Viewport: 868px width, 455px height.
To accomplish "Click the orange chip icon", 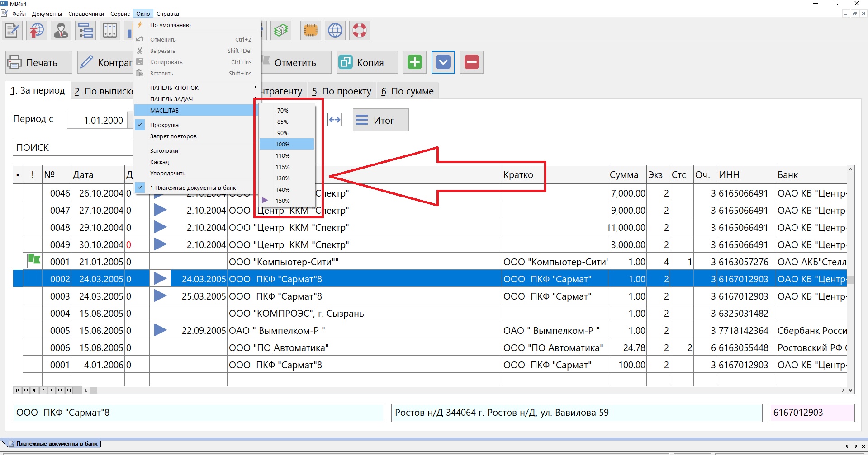I will click(311, 31).
